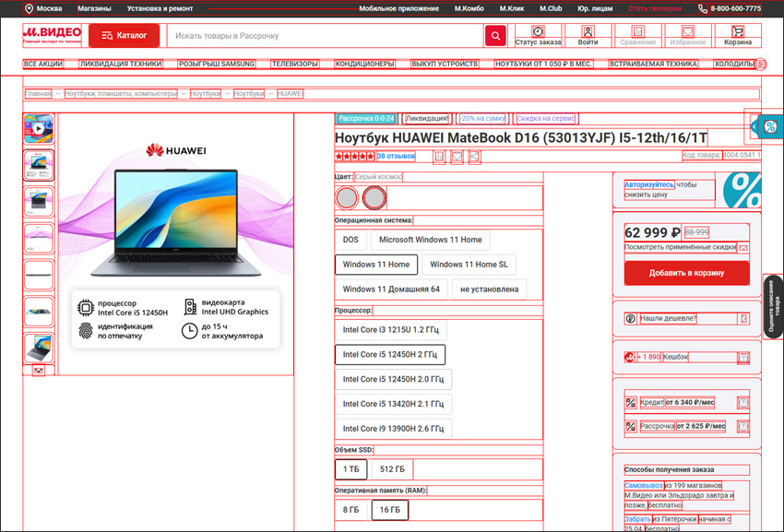Open the ТЕЛЕВИЗОРЫ promo tab
The height and width of the screenshot is (532, 784).
click(295, 64)
